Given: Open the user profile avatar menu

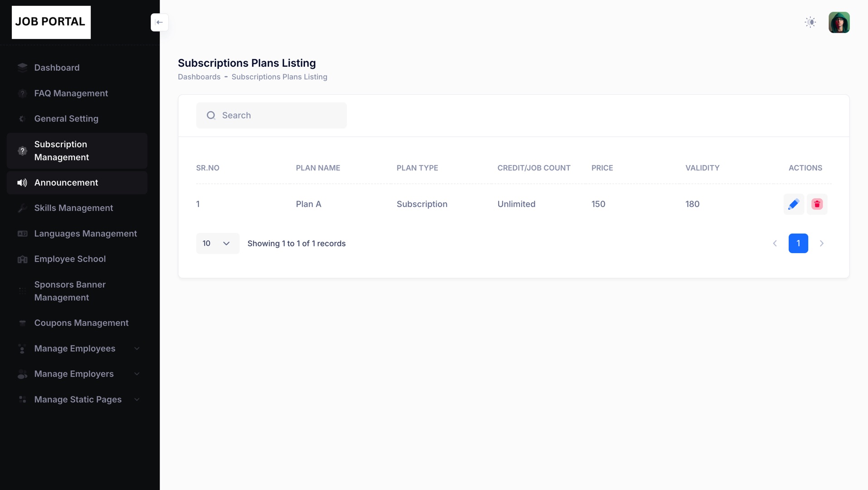Looking at the screenshot, I should (839, 22).
